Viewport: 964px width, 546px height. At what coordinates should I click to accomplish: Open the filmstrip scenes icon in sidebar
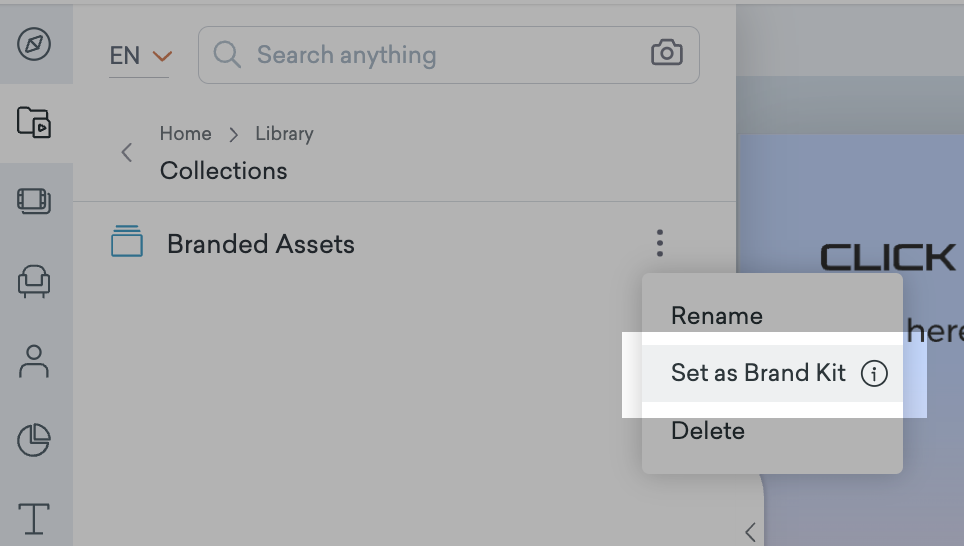[x=34, y=201]
